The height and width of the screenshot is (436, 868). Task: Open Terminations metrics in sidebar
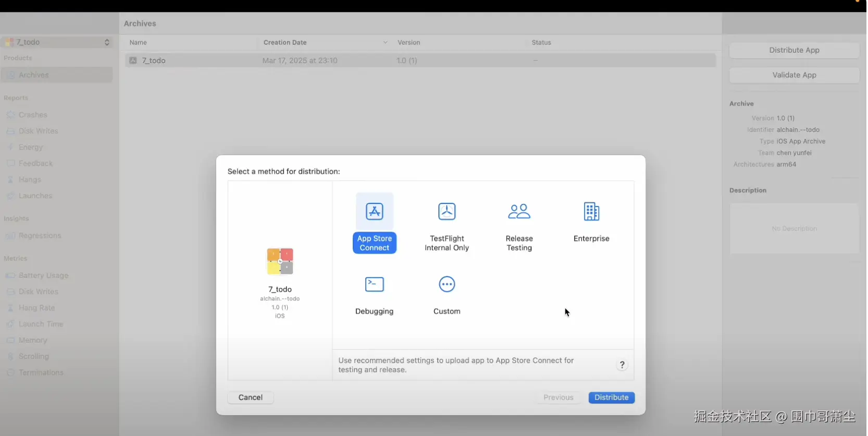(x=41, y=372)
